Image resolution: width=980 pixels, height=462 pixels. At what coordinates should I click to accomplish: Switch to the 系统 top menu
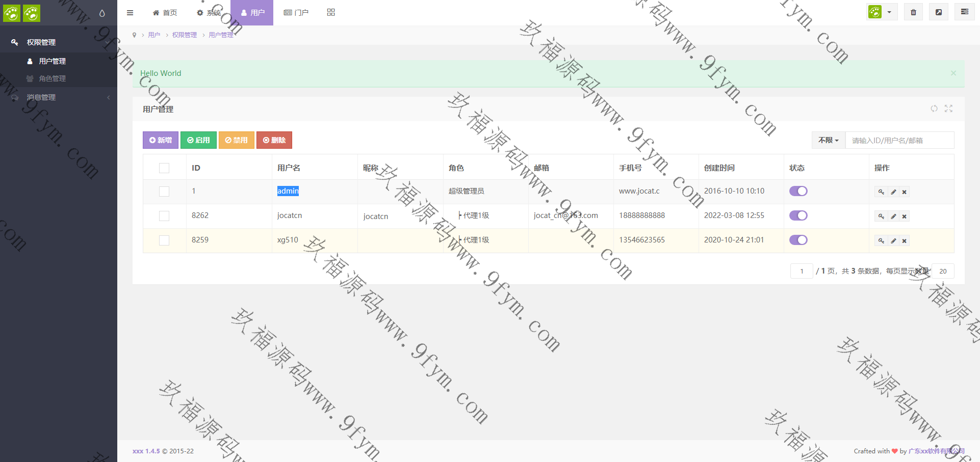point(209,13)
